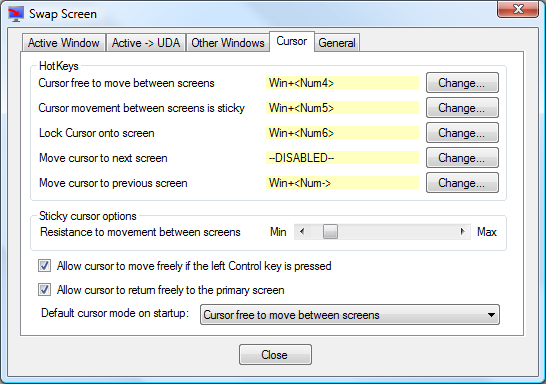
Task: Open the default cursor mode dropdown
Action: point(350,315)
